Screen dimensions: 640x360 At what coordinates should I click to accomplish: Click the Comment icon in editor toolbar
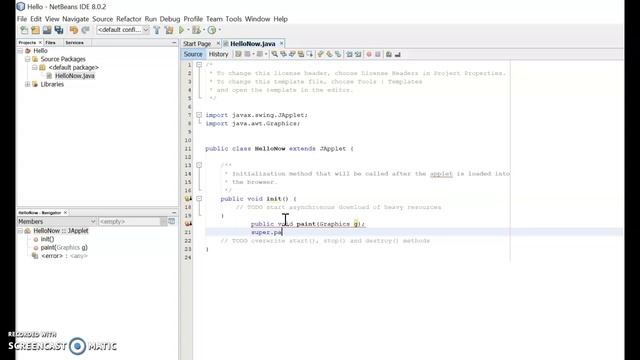click(389, 54)
